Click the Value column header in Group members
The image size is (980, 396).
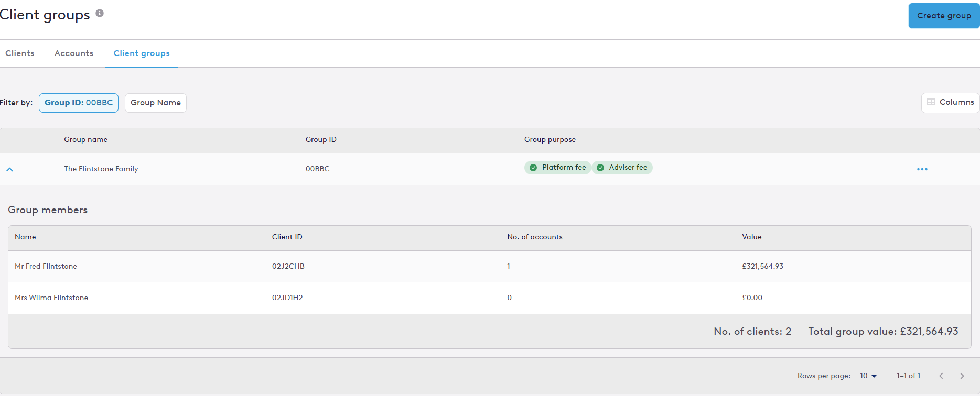coord(752,237)
